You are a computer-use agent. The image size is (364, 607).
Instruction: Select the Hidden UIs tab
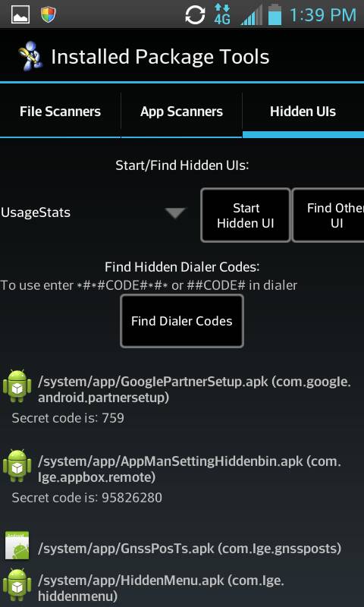[303, 112]
